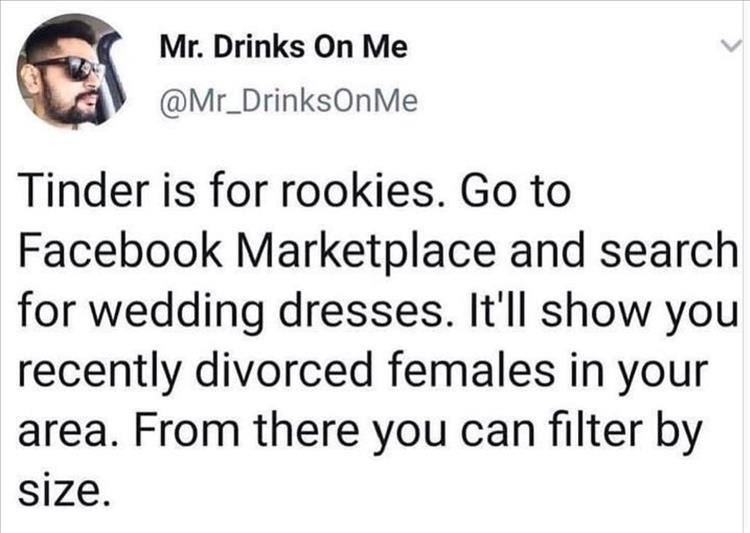Screen dimensions: 750x533
Task: Click the word show in third line
Action: pos(596,311)
